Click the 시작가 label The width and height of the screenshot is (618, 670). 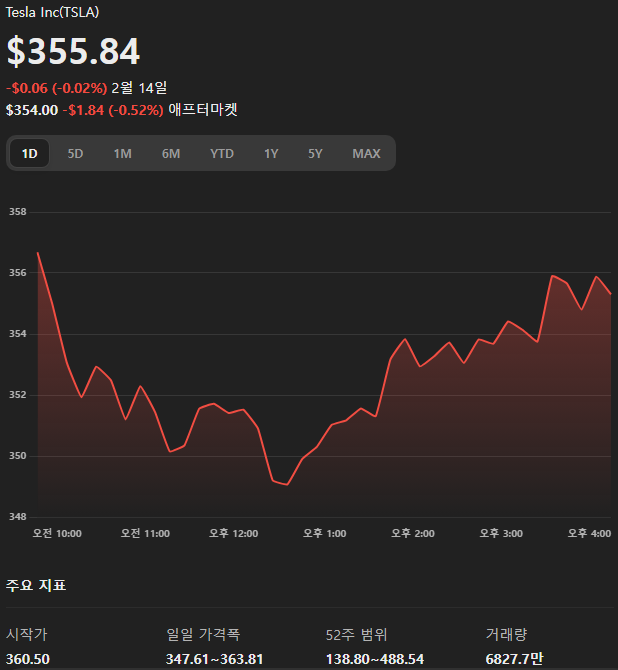[26, 634]
